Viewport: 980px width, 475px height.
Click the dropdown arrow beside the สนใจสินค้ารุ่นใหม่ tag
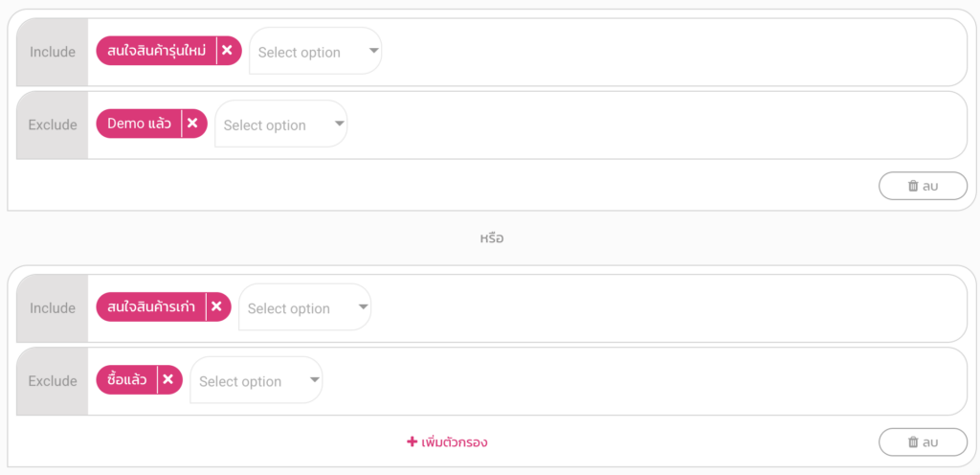point(374,51)
